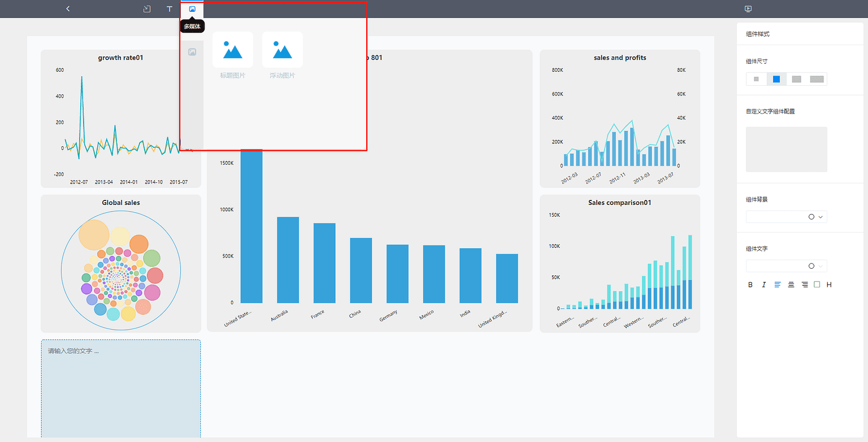Choose the widest component size option

coord(817,79)
